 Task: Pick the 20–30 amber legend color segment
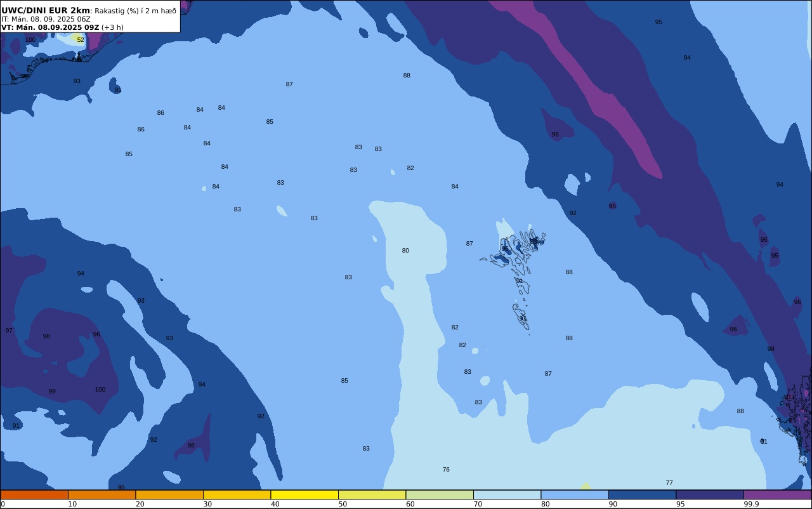pyautogui.click(x=169, y=494)
